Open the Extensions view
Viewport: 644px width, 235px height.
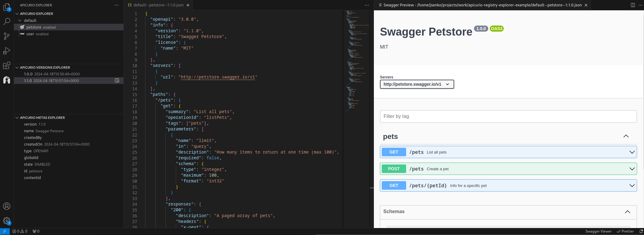(x=7, y=65)
